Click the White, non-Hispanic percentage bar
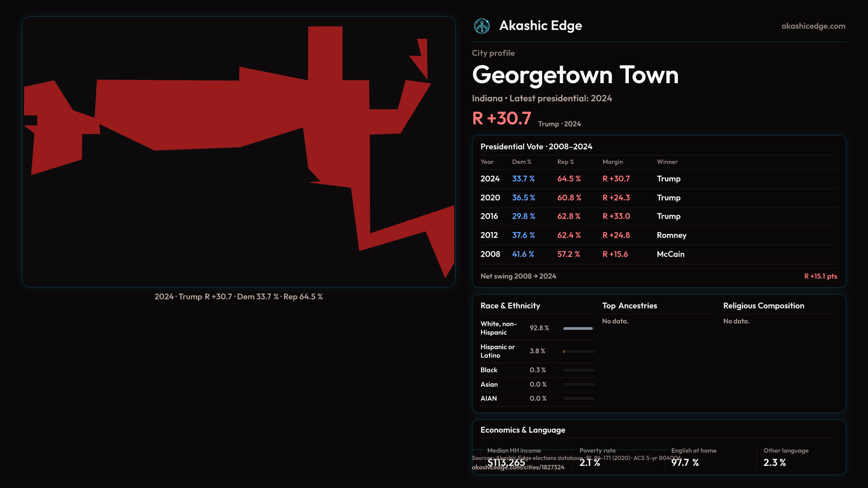Screen dimensions: 868x488 point(578,328)
